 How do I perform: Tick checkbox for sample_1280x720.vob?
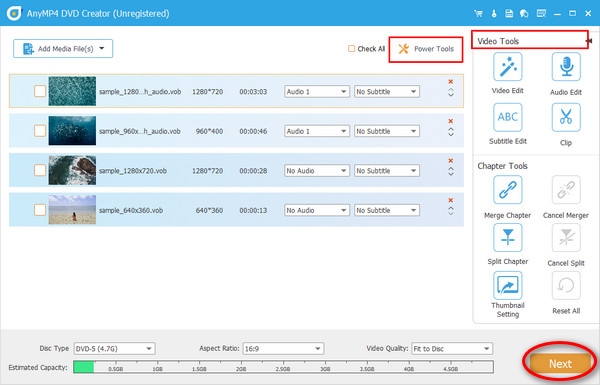40,170
